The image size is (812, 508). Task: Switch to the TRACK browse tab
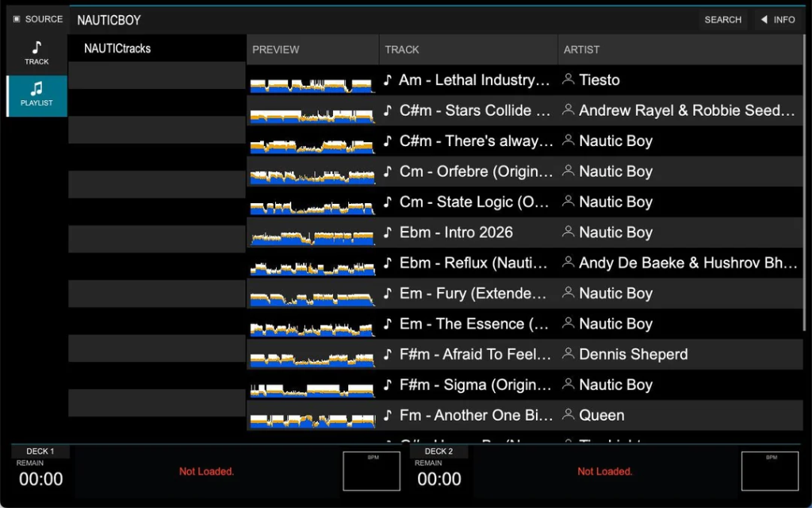(36, 53)
